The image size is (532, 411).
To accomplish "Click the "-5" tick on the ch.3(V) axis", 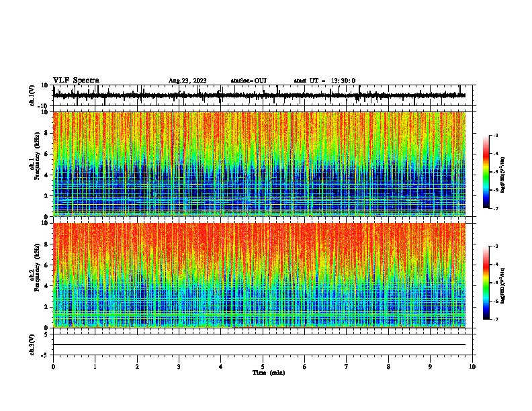I will 46,355.
